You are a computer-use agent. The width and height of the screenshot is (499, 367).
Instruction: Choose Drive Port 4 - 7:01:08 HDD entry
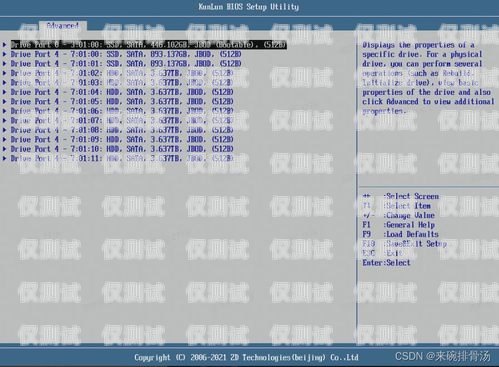[x=122, y=130]
